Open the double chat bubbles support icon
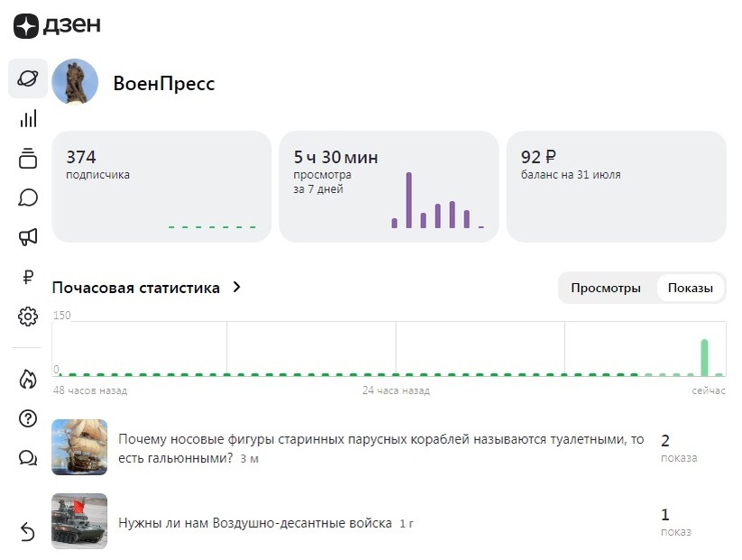 (x=28, y=458)
